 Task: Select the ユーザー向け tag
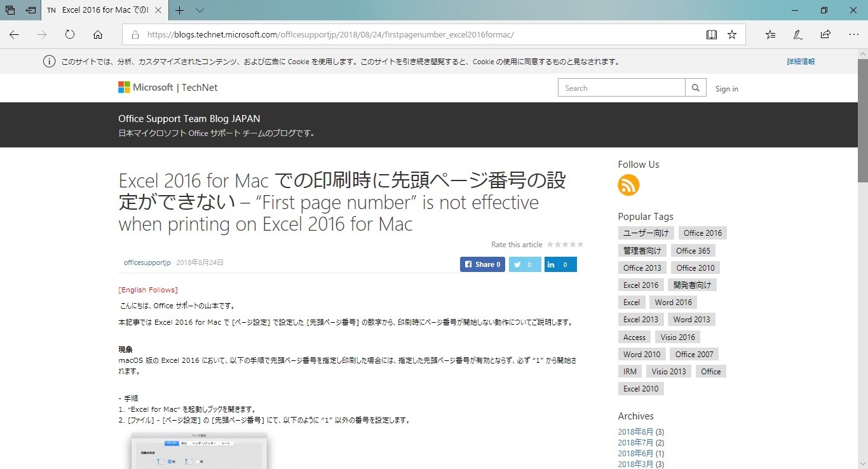pos(645,233)
